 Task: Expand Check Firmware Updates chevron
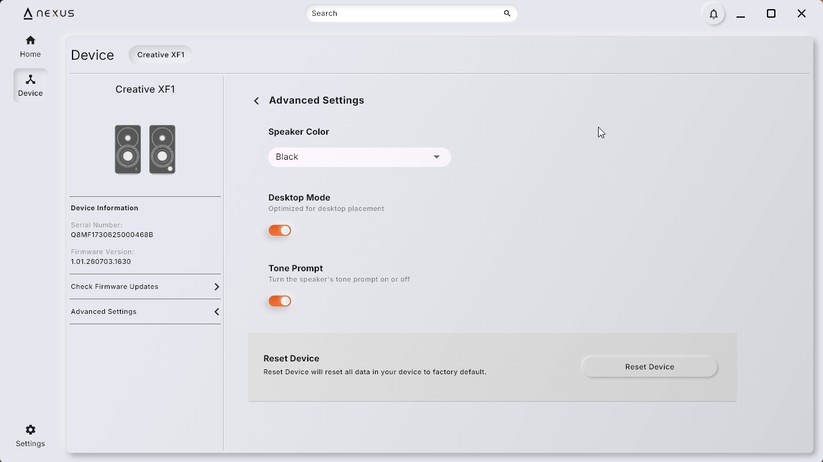(x=216, y=287)
